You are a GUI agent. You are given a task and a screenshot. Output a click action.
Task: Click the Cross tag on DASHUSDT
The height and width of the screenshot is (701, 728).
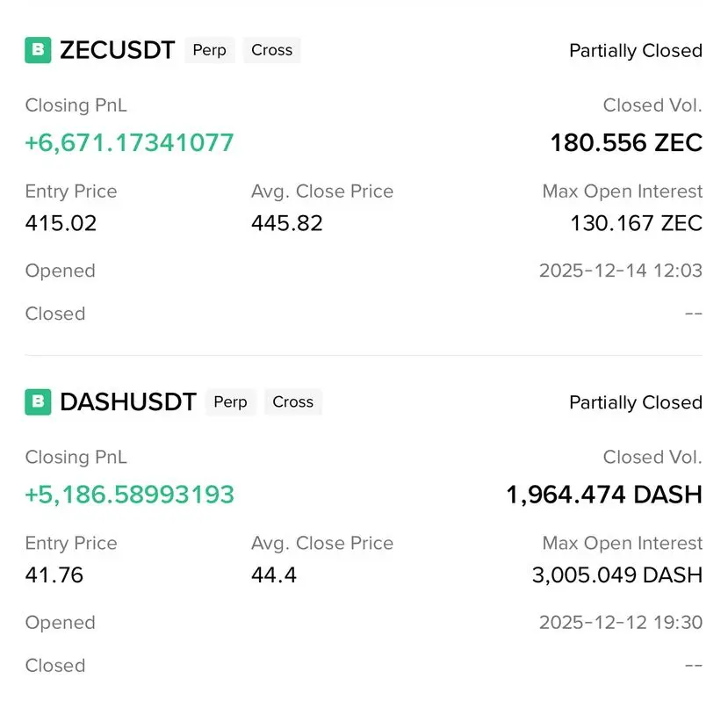tap(292, 402)
